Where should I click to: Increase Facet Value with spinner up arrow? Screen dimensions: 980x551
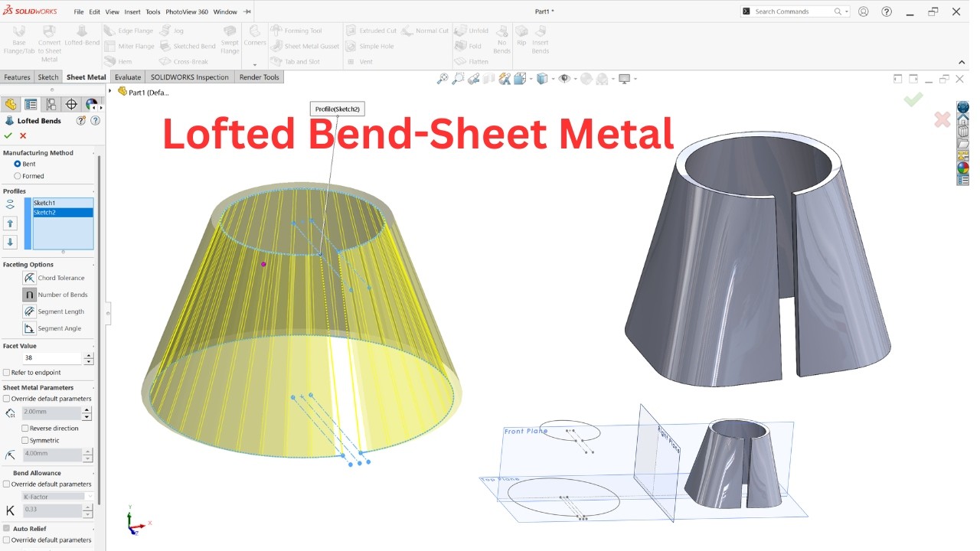tap(89, 355)
